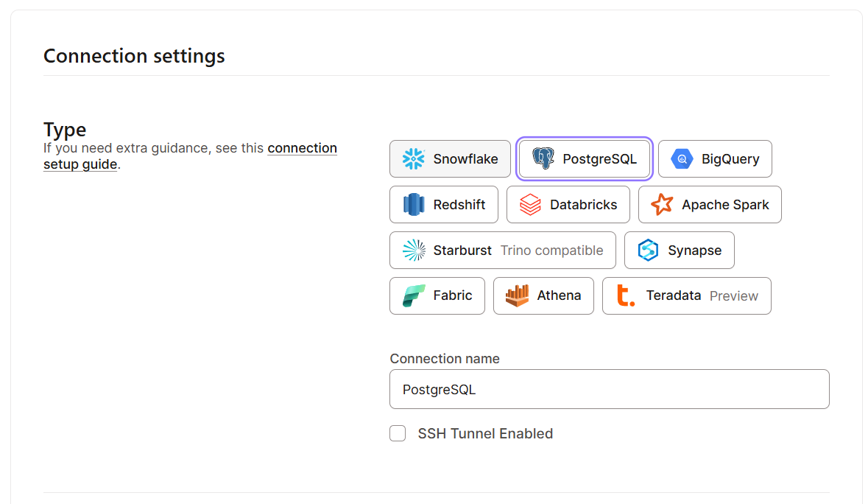Enable the SSH Tunnel checkbox
The image size is (868, 504).
pos(398,433)
